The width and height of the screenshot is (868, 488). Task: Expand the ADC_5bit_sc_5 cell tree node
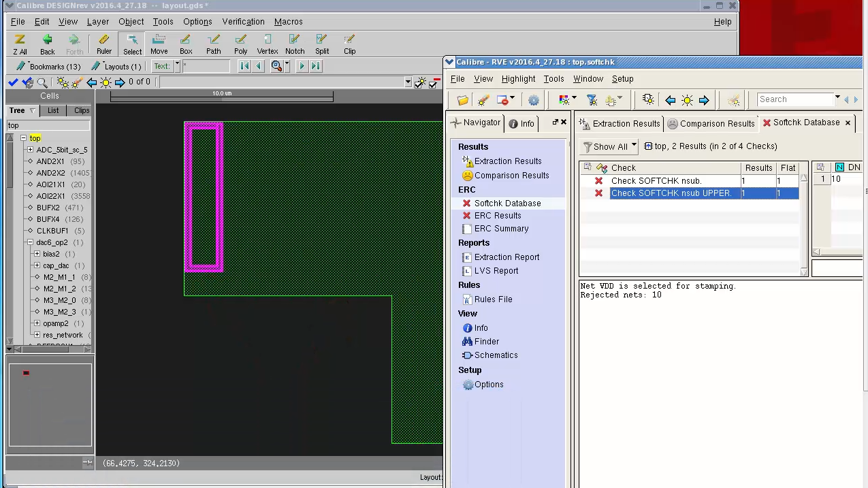tap(30, 150)
